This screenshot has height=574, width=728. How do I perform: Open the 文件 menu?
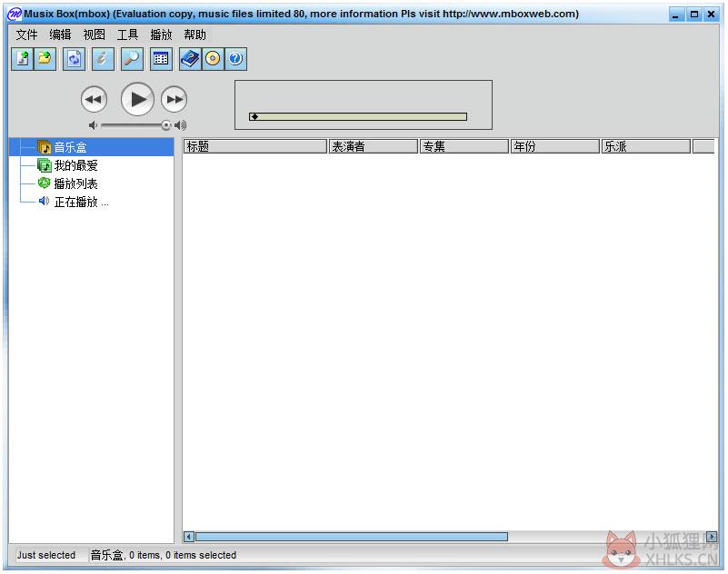coord(26,35)
